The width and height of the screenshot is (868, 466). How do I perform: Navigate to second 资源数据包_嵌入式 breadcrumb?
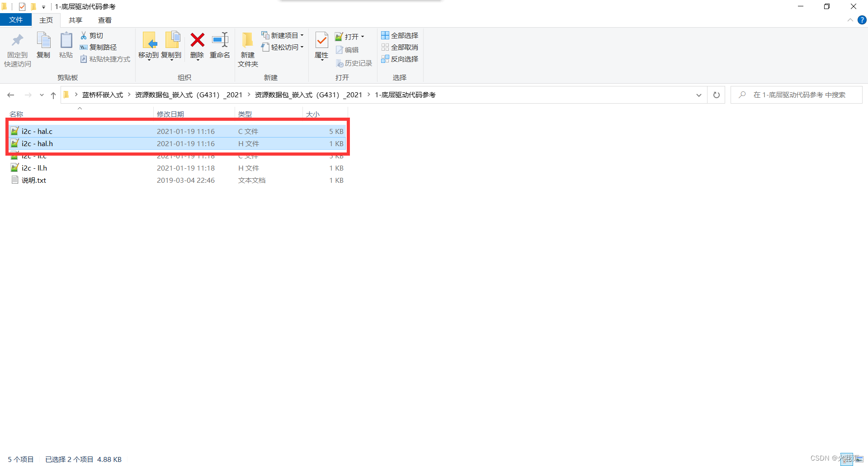point(308,95)
